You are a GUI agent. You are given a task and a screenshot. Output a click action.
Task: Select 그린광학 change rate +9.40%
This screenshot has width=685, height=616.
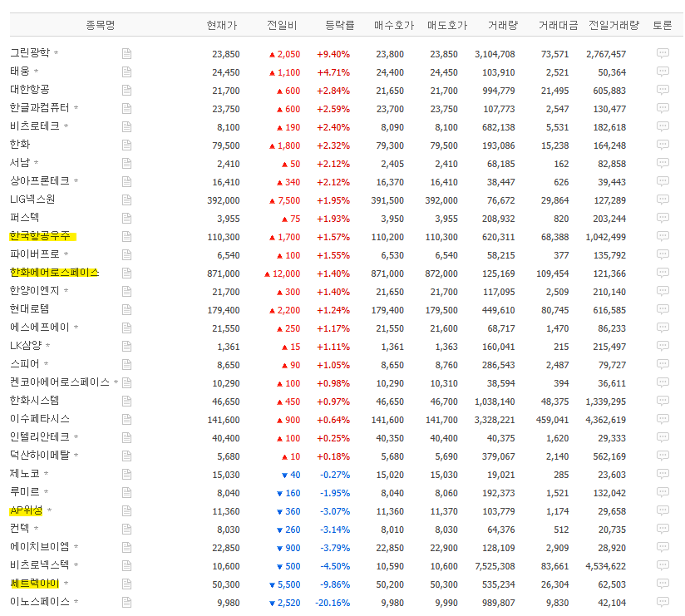tap(333, 54)
